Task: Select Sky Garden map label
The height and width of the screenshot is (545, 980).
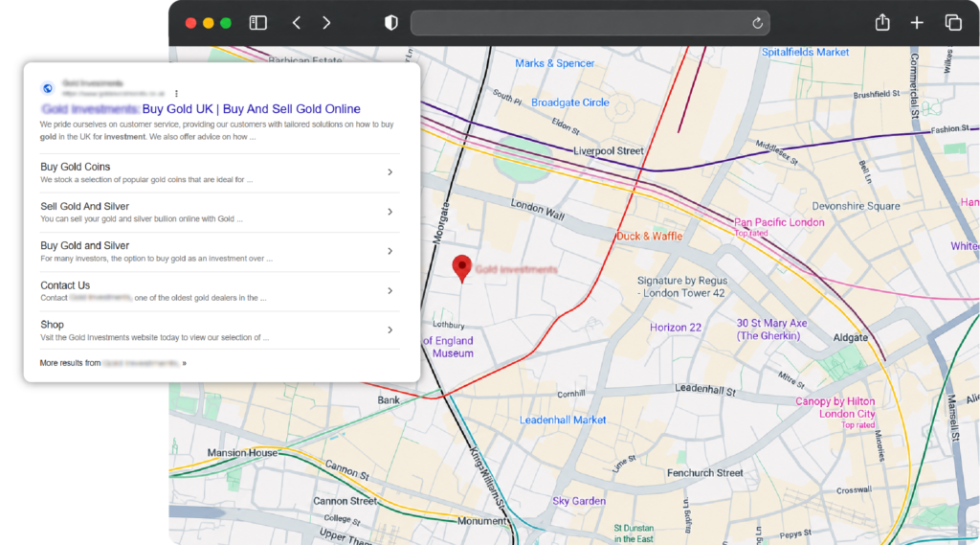Action: click(579, 501)
